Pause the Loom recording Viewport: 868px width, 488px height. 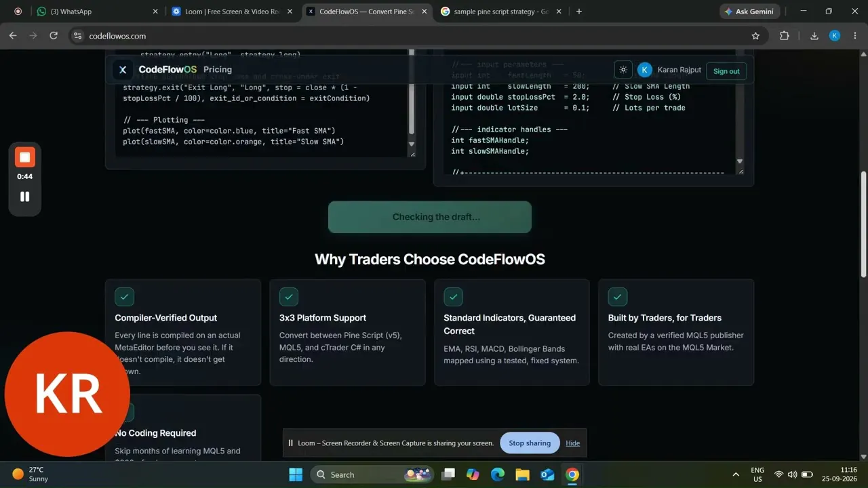click(25, 197)
